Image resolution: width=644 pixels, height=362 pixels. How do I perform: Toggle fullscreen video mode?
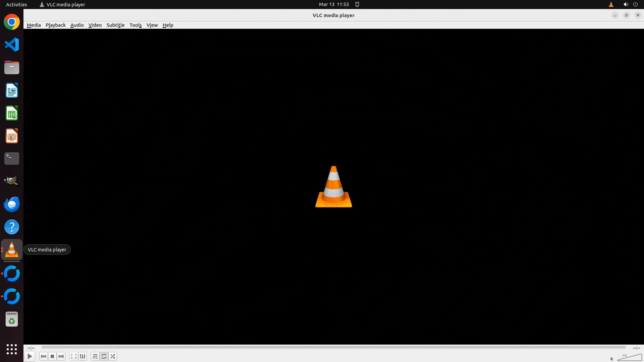(x=74, y=356)
